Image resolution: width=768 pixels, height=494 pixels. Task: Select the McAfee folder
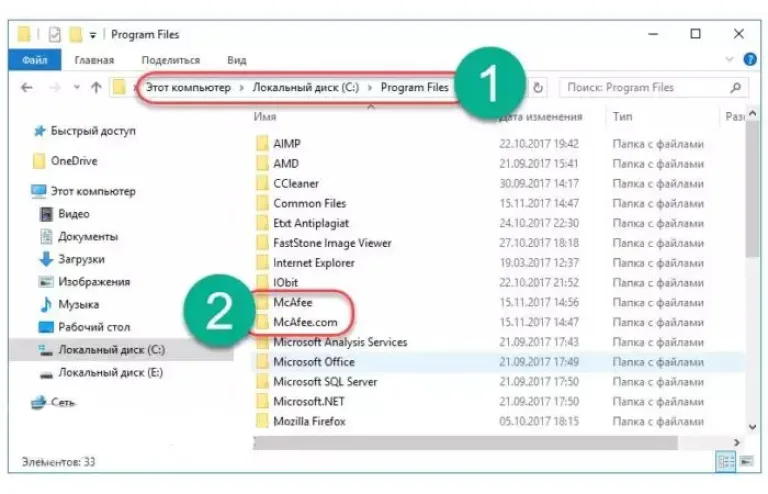point(292,303)
